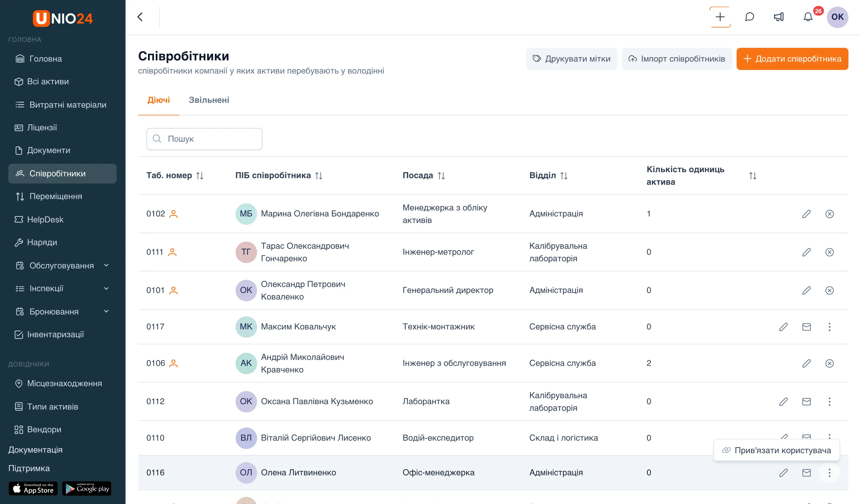Image resolution: width=861 pixels, height=504 pixels.
Task: Click Друкувати мітки button
Action: [x=572, y=59]
